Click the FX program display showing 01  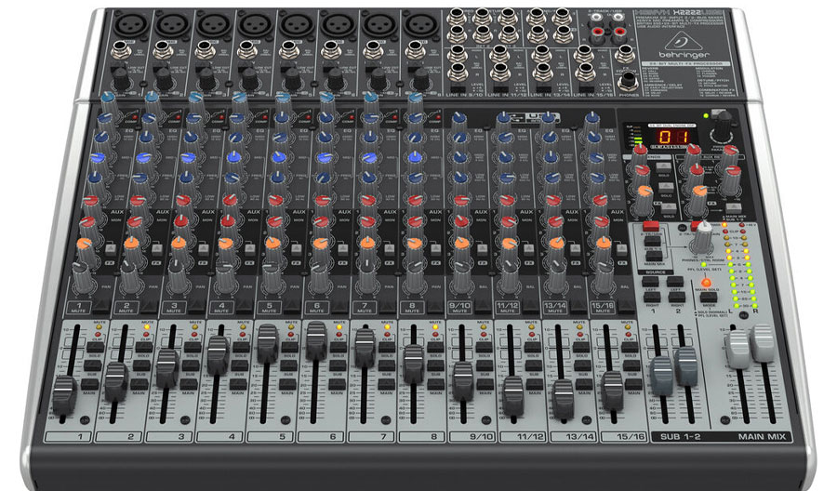click(672, 137)
